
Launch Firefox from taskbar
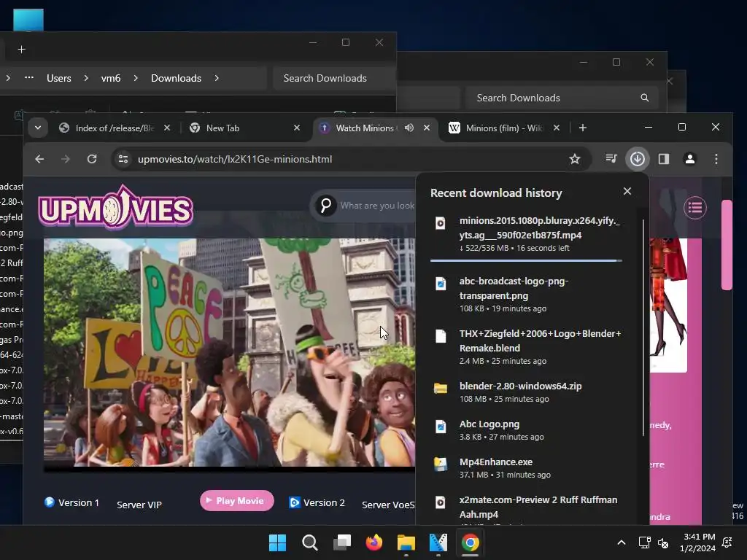[374, 542]
